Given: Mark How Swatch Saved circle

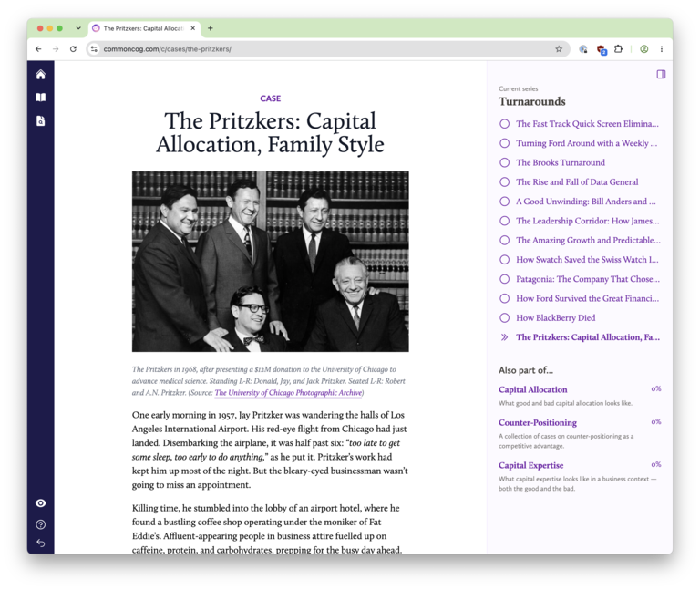Looking at the screenshot, I should pyautogui.click(x=504, y=260).
